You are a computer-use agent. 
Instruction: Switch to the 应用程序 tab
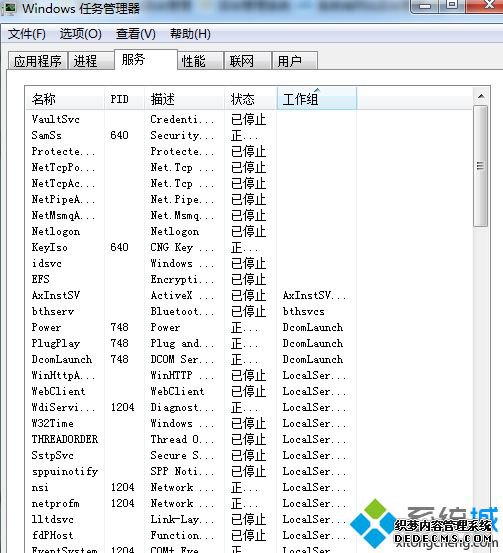tap(38, 61)
